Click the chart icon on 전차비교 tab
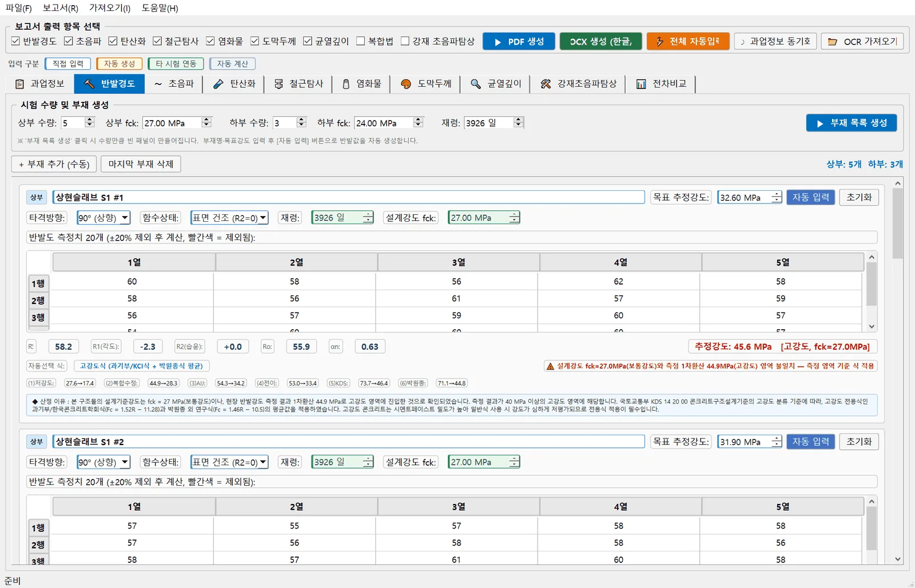915x588 pixels. [x=641, y=84]
